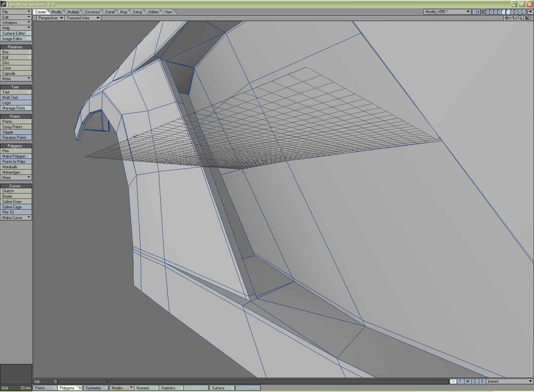This screenshot has height=392, width=534.
Task: Activate the Text tool
Action: (16, 92)
